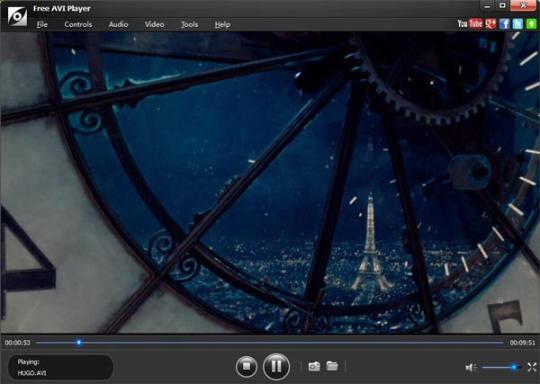Maximize the Free AVI Player window
This screenshot has width=540, height=384.
tap(502, 6)
